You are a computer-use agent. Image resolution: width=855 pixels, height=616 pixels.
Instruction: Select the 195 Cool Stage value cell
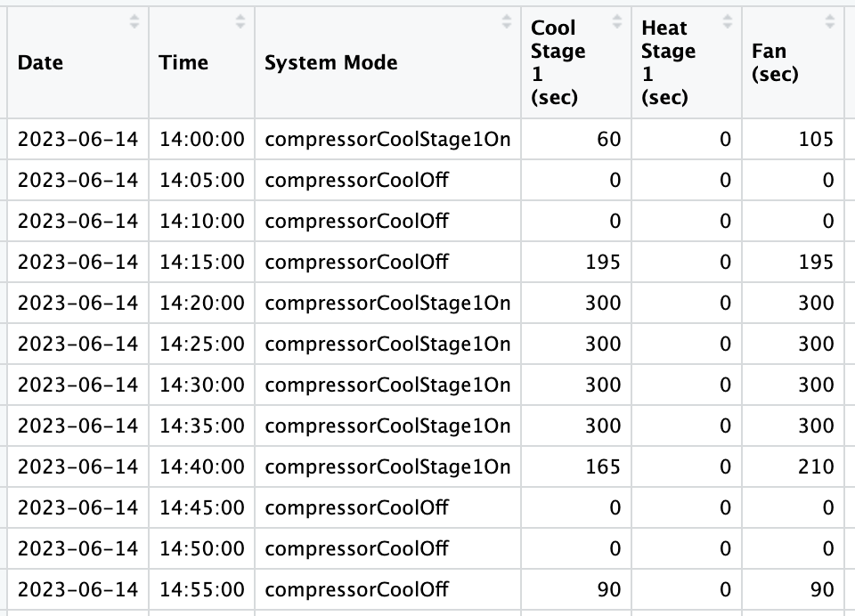576,263
